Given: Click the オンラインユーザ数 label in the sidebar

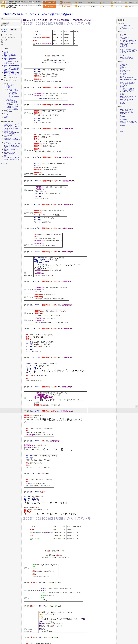Looking at the screenshot, I should coord(6,34).
